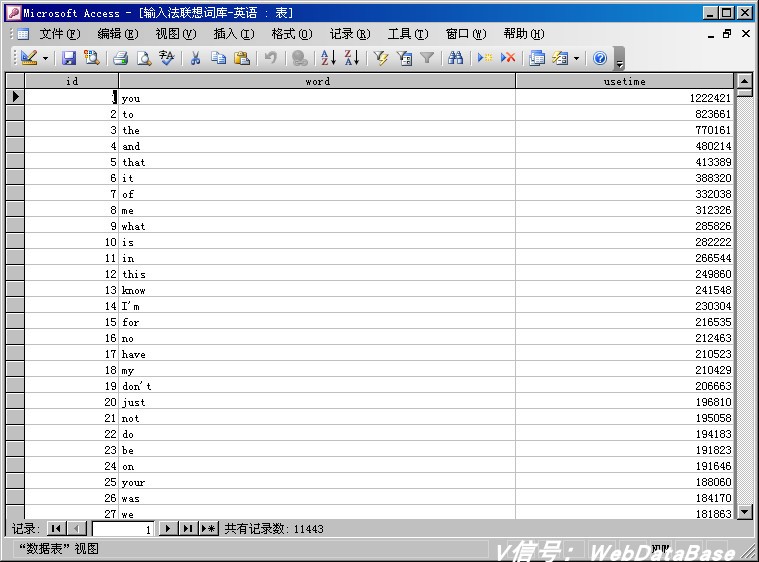Viewport: 759px width, 562px height.
Task: Restore the inner document window
Action: 727,34
